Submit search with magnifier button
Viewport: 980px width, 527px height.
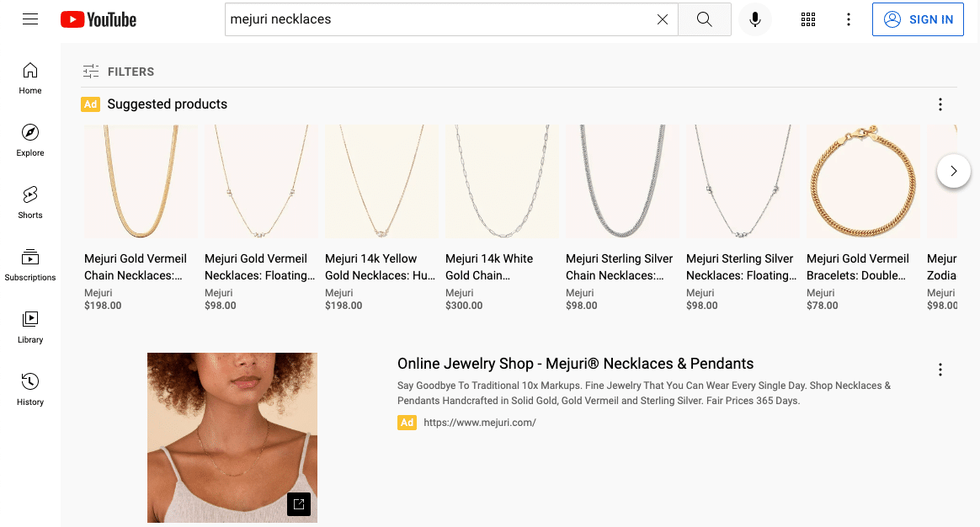(x=705, y=19)
